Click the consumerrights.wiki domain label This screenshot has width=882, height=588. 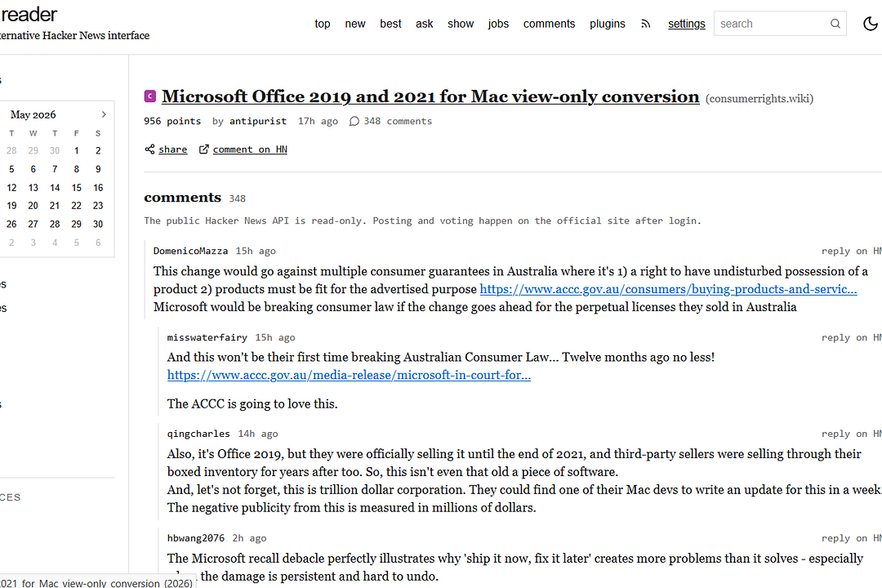click(759, 99)
